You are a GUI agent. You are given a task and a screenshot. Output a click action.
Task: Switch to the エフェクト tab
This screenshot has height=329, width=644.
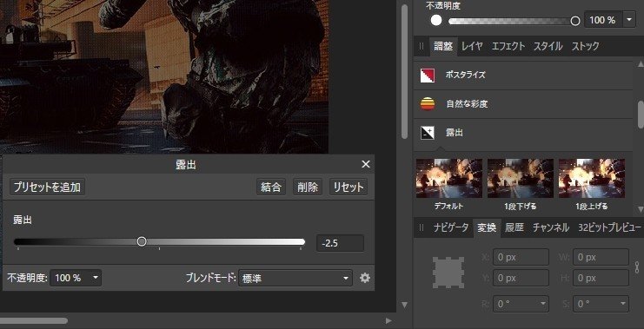click(x=508, y=46)
